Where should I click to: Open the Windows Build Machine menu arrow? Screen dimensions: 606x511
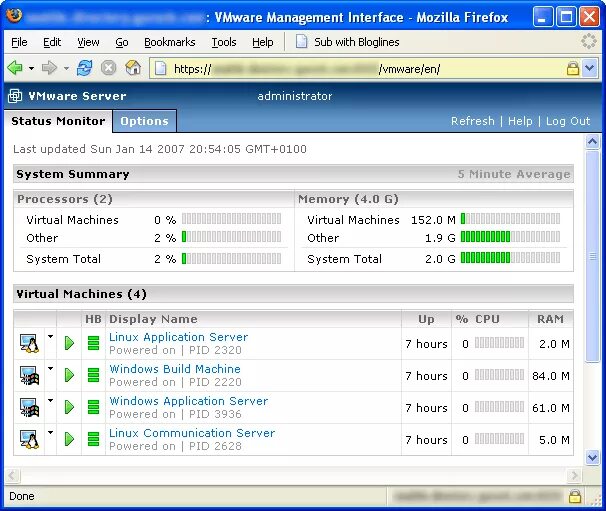(51, 369)
